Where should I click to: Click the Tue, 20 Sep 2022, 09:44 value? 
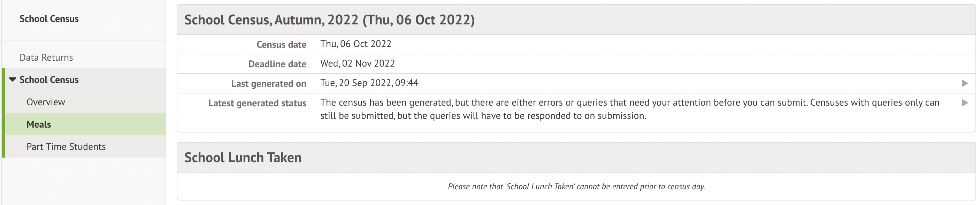(x=369, y=83)
